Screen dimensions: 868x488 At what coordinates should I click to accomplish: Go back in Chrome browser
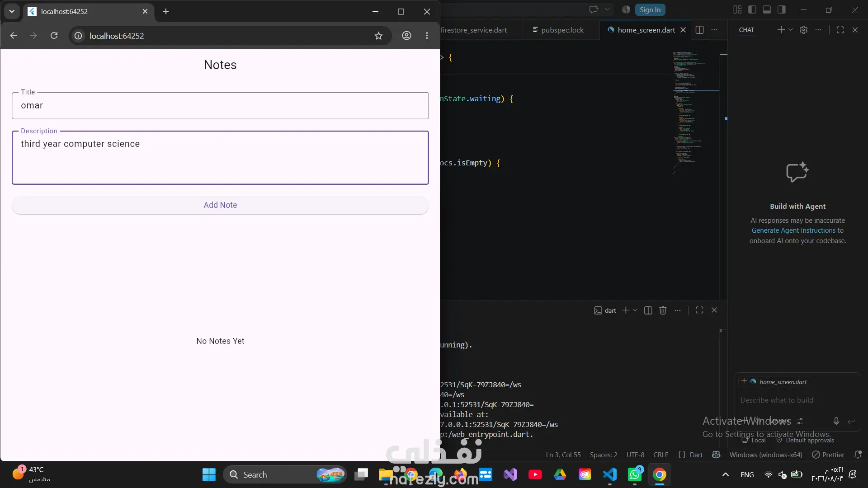pyautogui.click(x=14, y=36)
